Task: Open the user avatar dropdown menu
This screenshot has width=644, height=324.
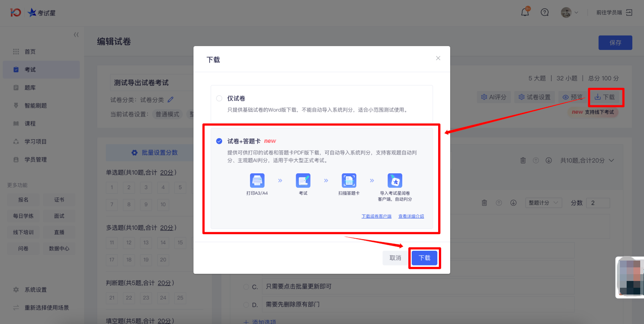Action: pos(569,12)
